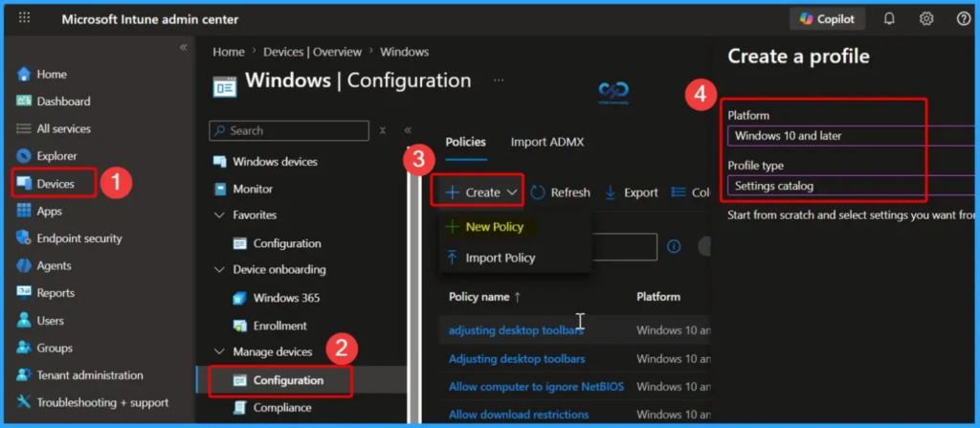Open Agents in sidebar
This screenshot has height=428, width=980.
(x=44, y=266)
